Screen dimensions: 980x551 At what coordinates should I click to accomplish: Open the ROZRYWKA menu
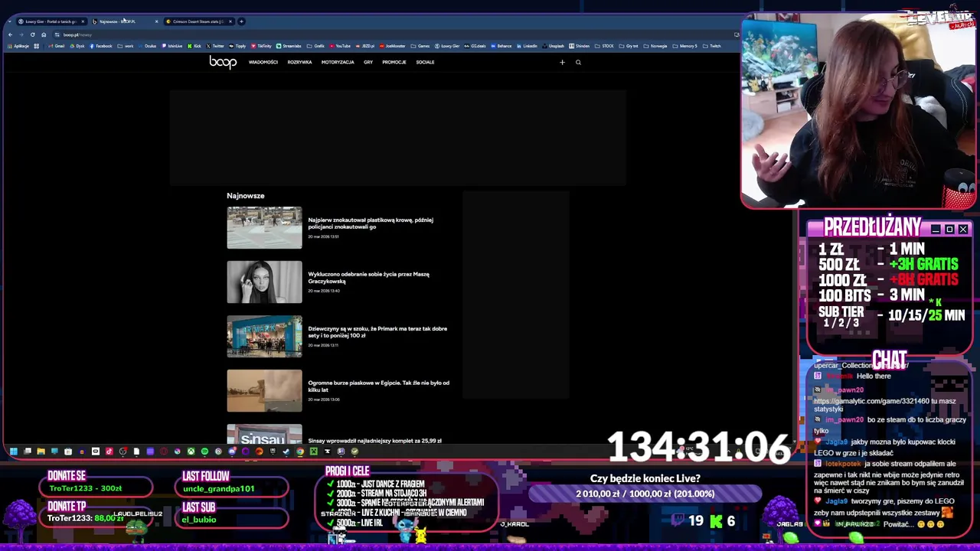click(x=299, y=62)
